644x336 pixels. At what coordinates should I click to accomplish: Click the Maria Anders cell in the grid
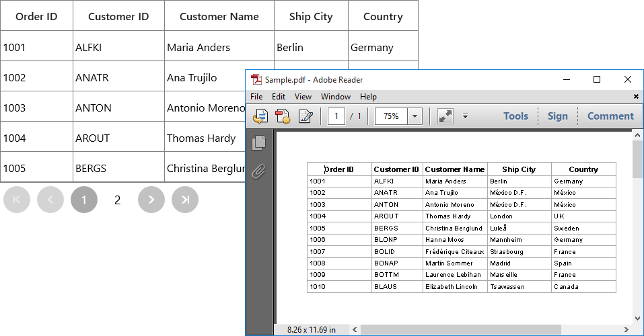pyautogui.click(x=219, y=46)
